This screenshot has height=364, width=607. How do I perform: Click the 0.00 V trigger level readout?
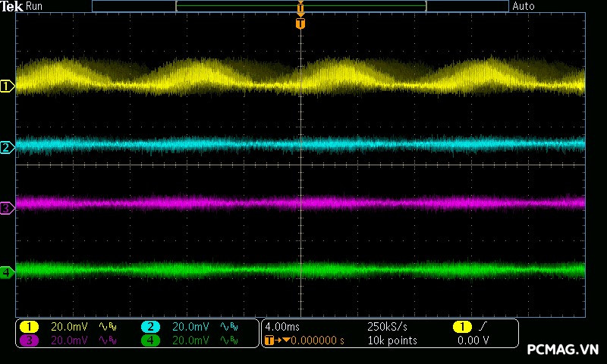(473, 340)
